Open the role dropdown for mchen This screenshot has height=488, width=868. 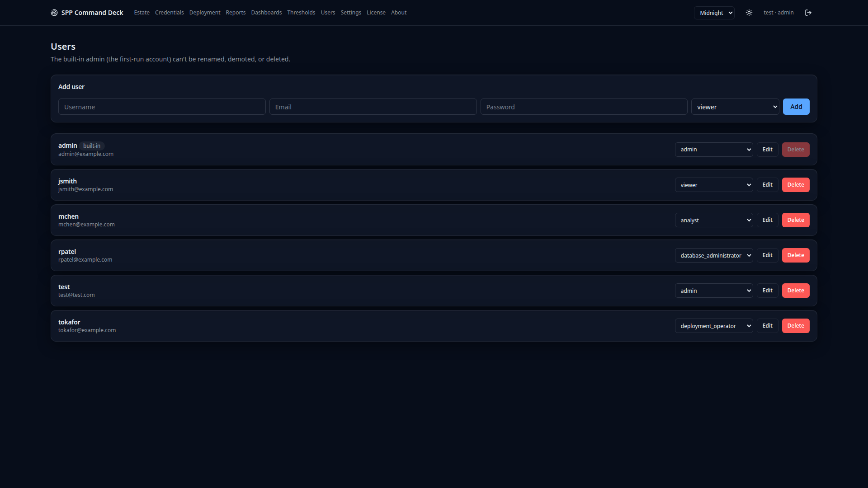[714, 220]
